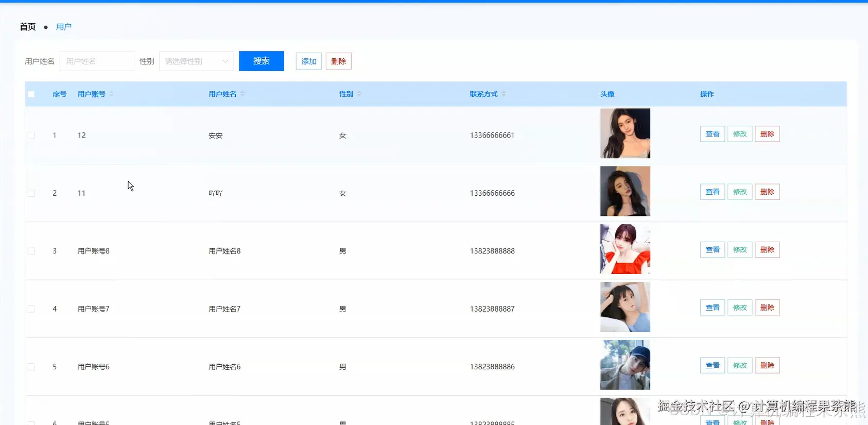Open 查看 for user 吖吖

click(x=713, y=192)
